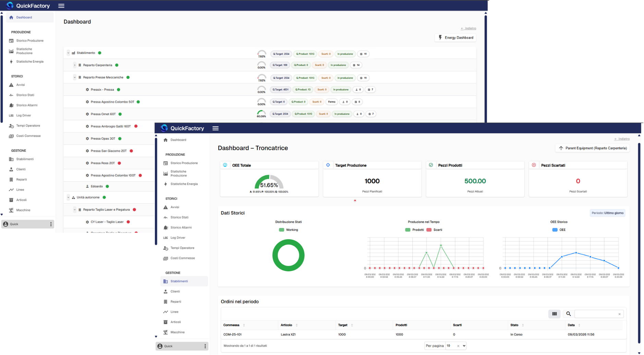Go to Parent Equipment (Reparto Carpenteria)
This screenshot has width=644, height=355.
point(593,148)
